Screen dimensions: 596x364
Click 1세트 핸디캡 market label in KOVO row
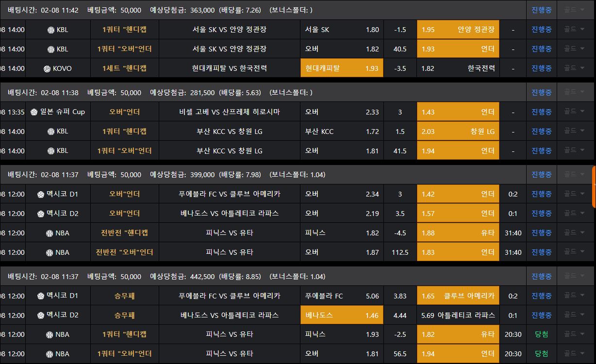(124, 68)
